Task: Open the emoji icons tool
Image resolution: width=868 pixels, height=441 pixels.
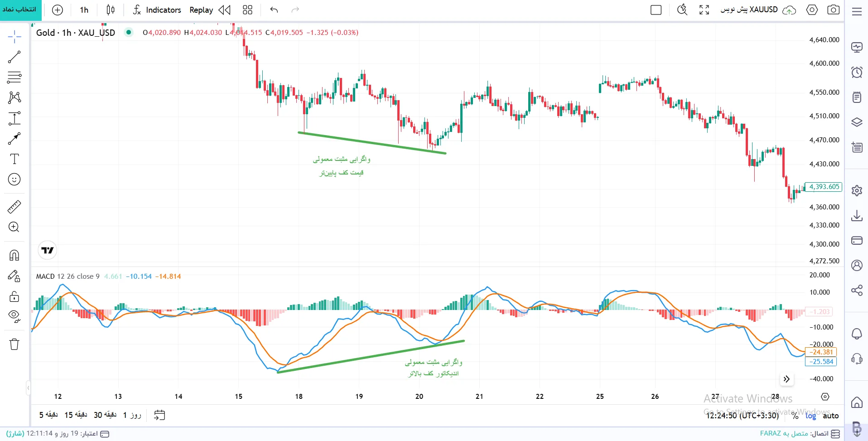Action: coord(14,179)
